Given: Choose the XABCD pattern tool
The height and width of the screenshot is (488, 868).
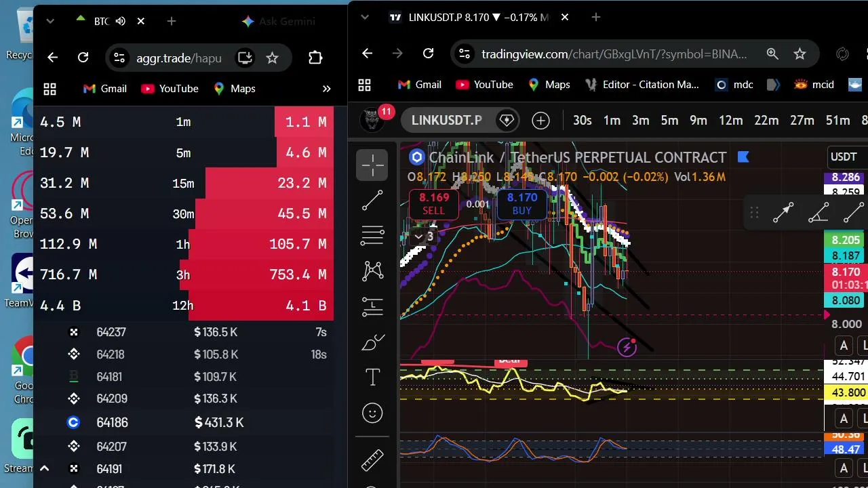Looking at the screenshot, I should pos(372,271).
